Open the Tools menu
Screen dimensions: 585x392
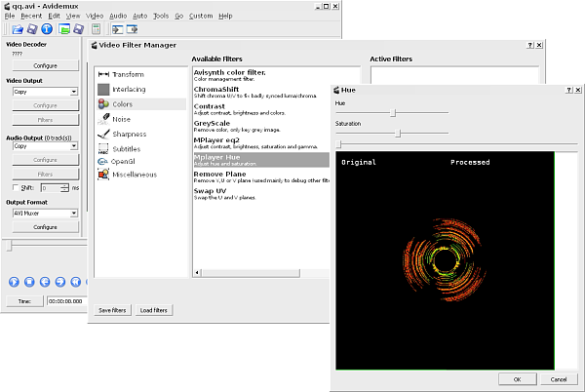pos(161,17)
